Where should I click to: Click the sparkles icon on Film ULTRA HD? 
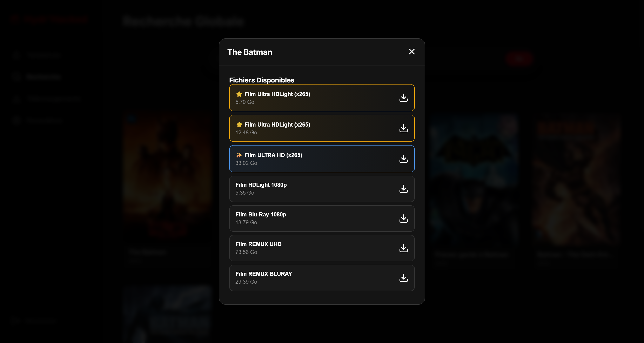(x=239, y=155)
